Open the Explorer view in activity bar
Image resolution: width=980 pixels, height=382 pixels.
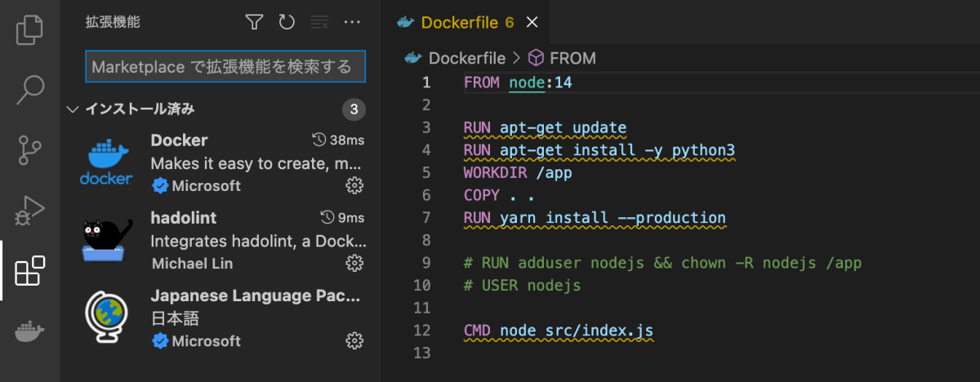pyautogui.click(x=29, y=29)
